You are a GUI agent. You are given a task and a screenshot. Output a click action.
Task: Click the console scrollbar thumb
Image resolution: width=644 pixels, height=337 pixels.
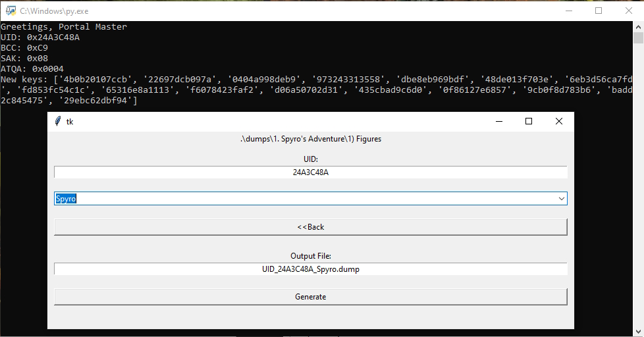tap(638, 38)
